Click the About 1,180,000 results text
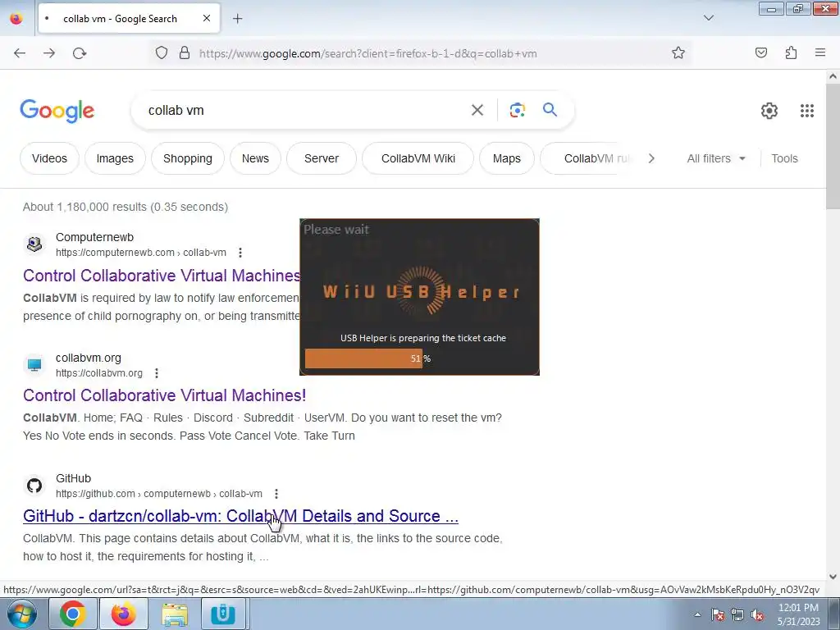The width and height of the screenshot is (840, 630). (x=126, y=207)
